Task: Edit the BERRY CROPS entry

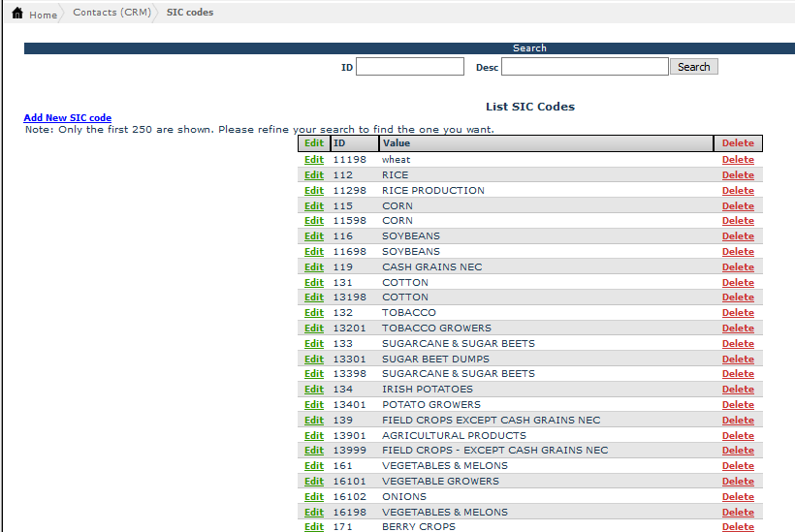Action: [313, 527]
